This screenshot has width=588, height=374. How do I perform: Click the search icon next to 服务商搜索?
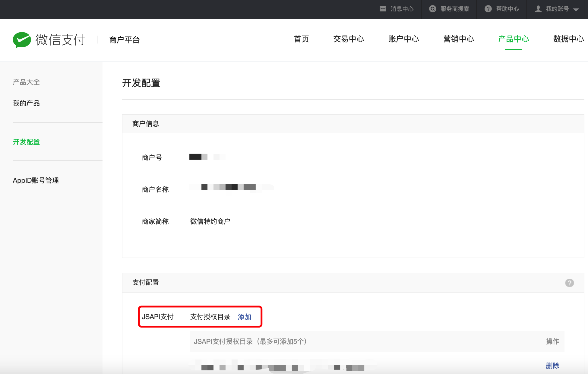pos(433,9)
